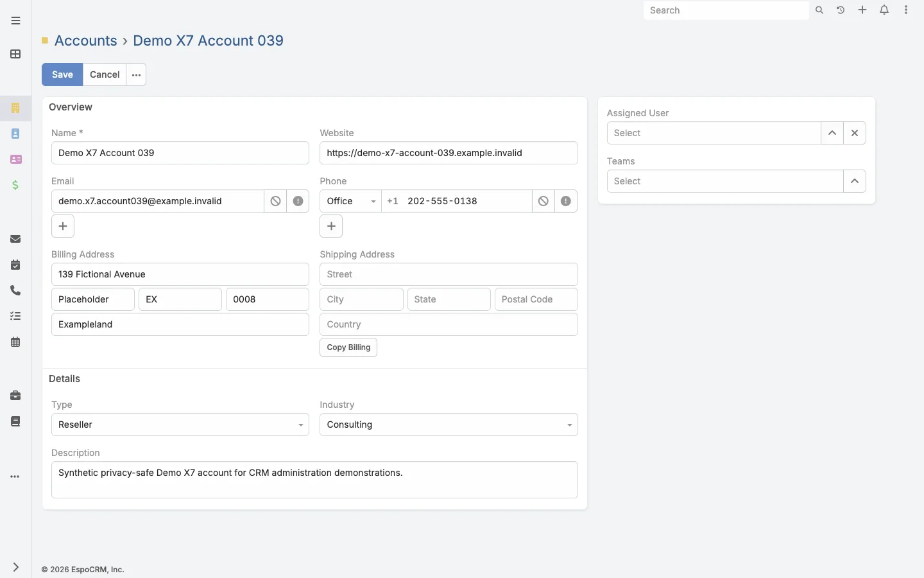The image size is (924, 578).
Task: Cancel editing the account
Action: pos(105,74)
